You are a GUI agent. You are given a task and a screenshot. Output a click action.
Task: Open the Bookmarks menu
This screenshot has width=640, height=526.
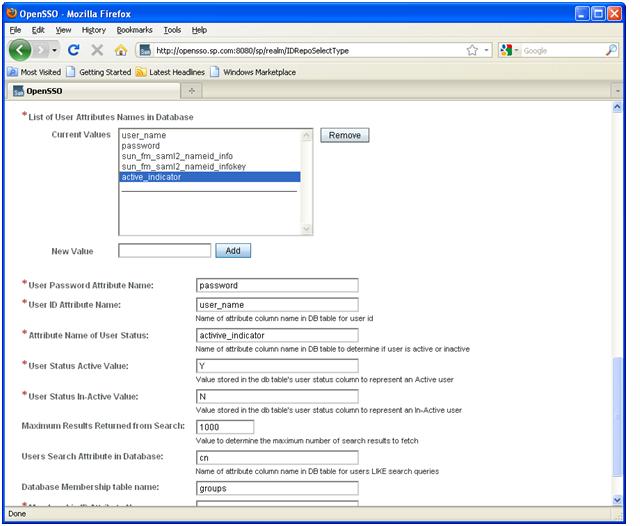134,30
